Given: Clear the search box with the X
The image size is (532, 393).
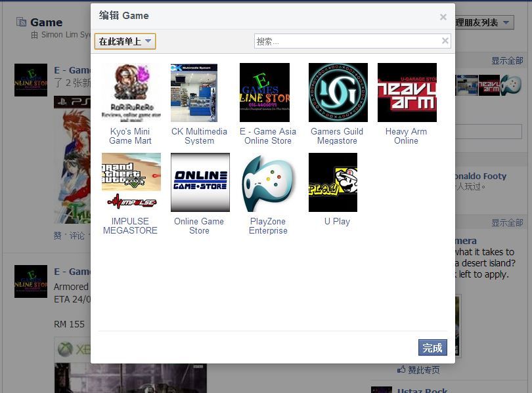Looking at the screenshot, I should point(445,41).
